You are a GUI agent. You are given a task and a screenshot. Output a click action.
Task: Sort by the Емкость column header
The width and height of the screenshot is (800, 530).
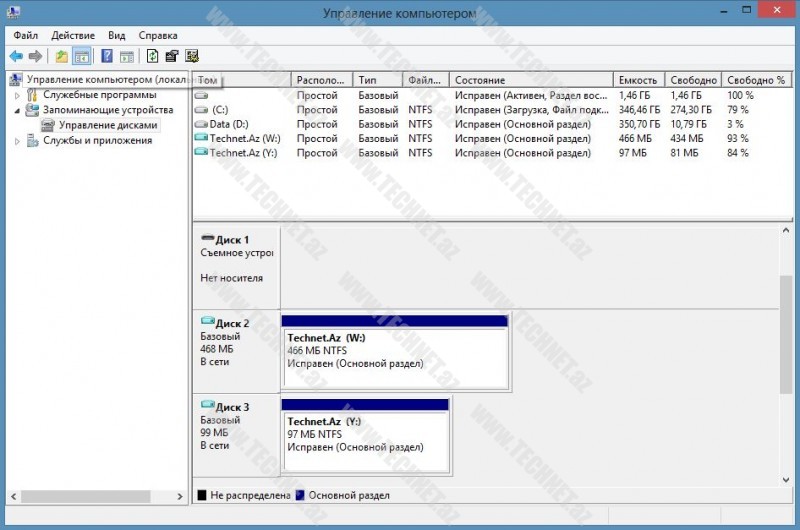639,80
